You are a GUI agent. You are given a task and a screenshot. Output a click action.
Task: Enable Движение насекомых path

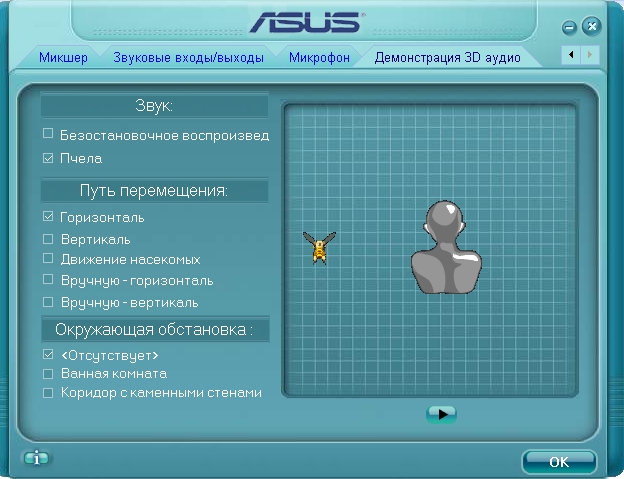pyautogui.click(x=48, y=258)
